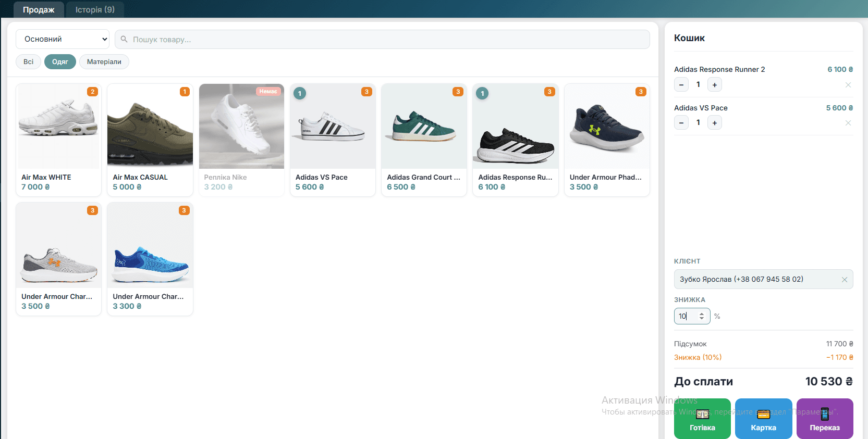Pay with Переказ transfer button
868x439 pixels.
pos(825,419)
